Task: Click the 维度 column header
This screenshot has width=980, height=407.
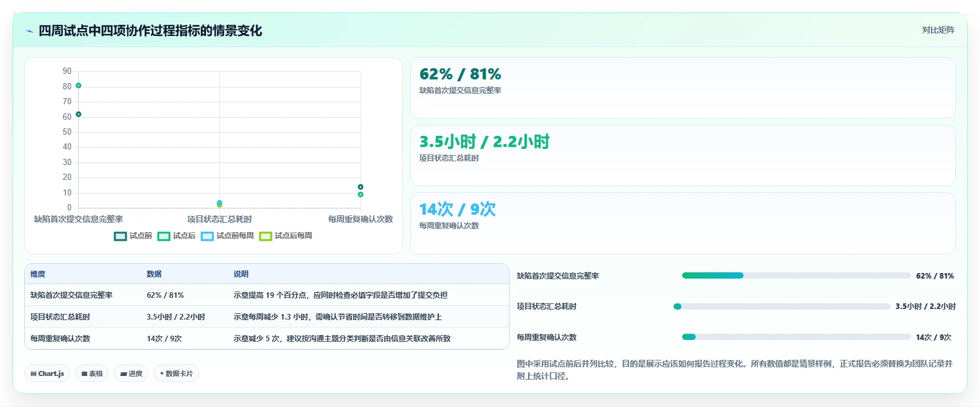Action: click(x=38, y=274)
